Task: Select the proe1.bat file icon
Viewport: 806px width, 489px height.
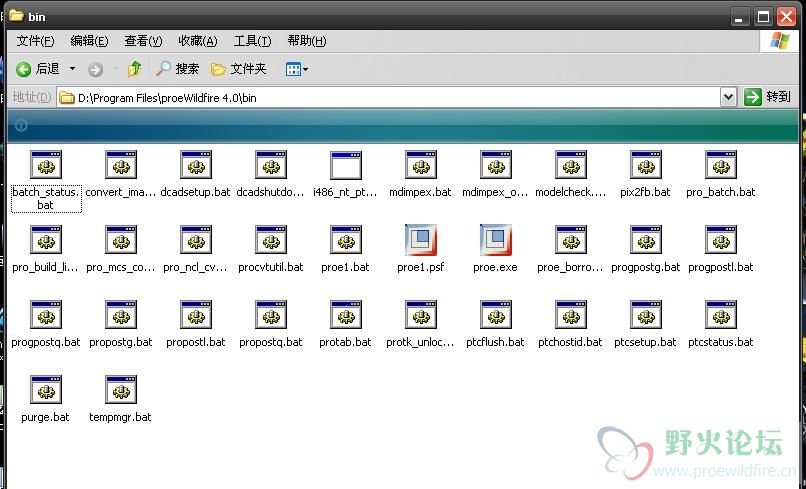Action: click(x=346, y=240)
